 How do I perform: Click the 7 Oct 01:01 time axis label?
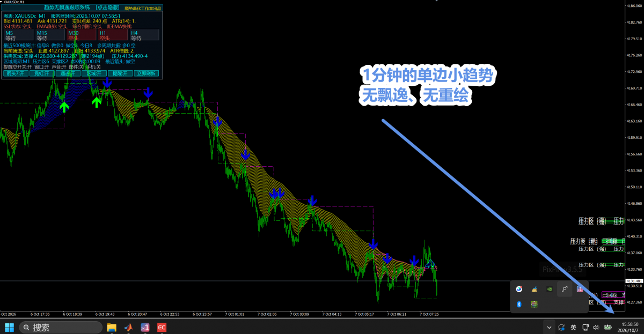pos(236,314)
